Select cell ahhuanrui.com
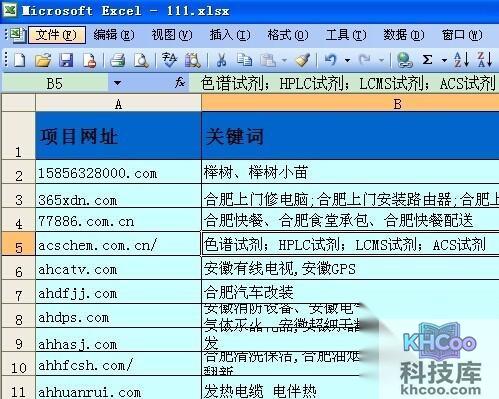Viewport: 499px width, 399px height. click(x=118, y=388)
